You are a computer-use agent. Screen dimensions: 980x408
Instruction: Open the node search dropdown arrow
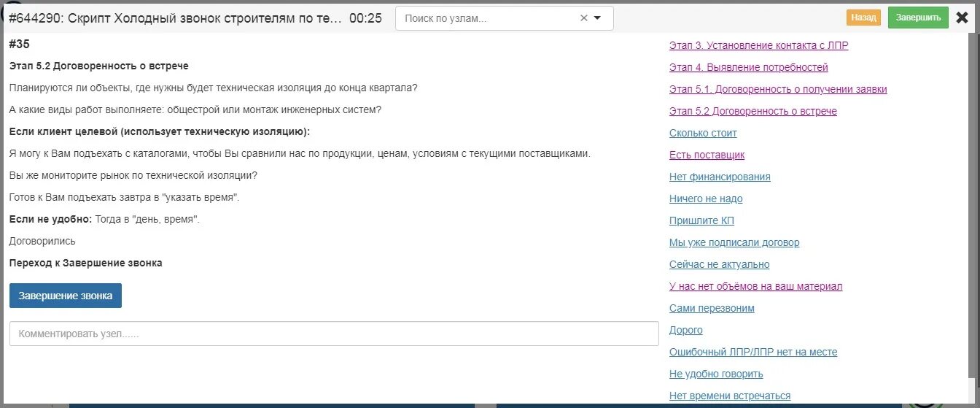point(598,18)
